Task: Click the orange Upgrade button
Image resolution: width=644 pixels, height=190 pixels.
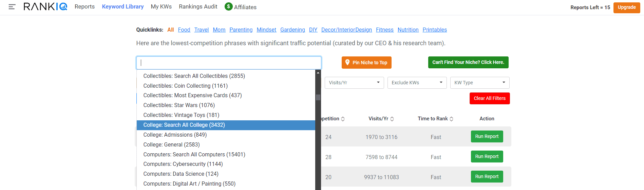Action: 627,7
